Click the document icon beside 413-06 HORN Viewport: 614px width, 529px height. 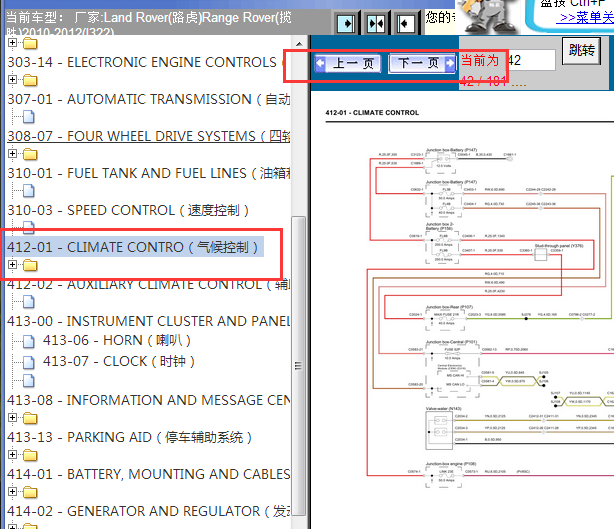click(29, 341)
